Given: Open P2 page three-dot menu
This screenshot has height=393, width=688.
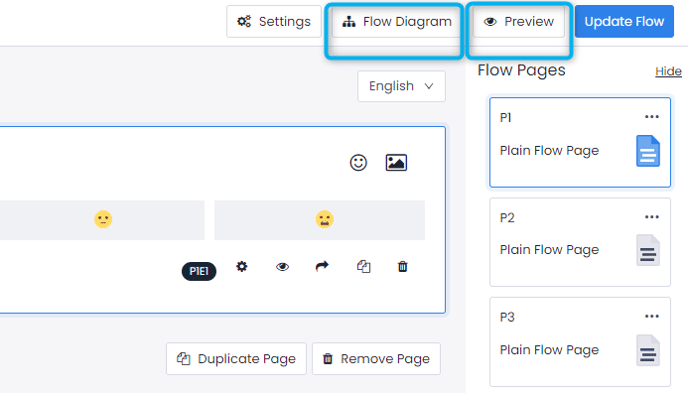Looking at the screenshot, I should click(652, 217).
